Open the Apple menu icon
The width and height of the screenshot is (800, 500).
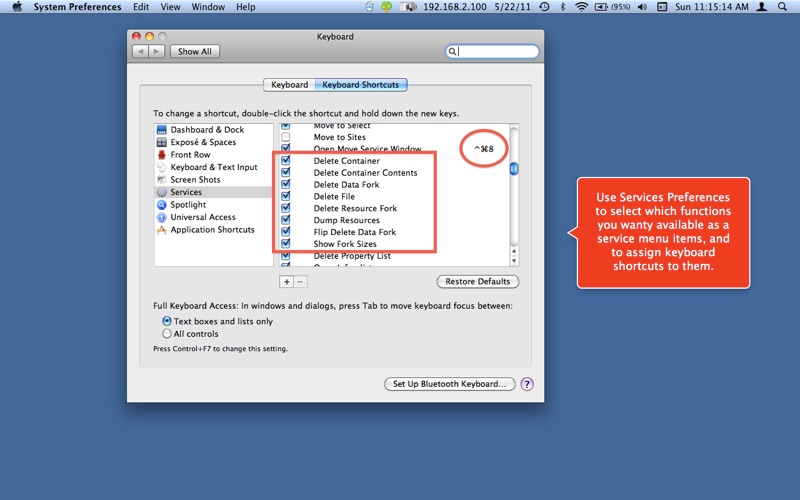click(x=17, y=7)
